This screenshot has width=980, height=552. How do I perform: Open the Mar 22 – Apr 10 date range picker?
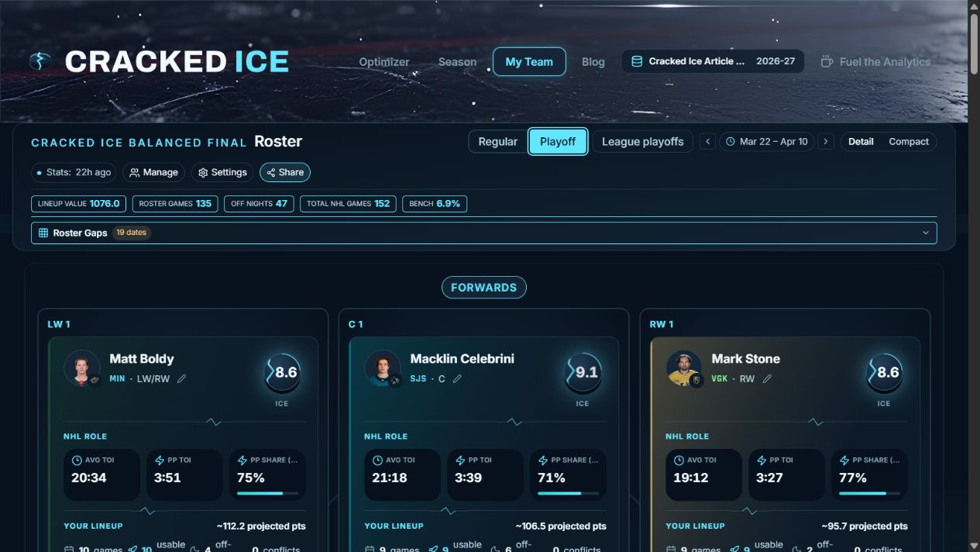766,142
